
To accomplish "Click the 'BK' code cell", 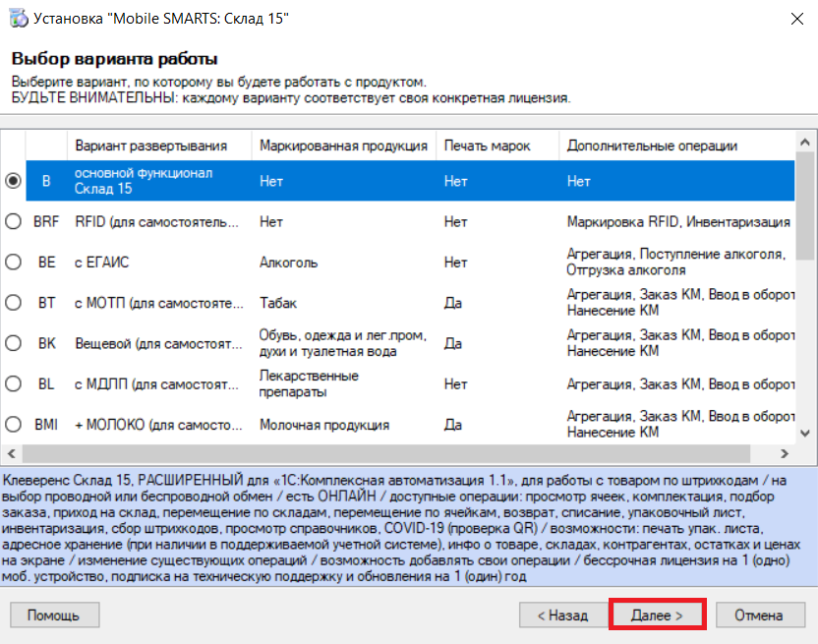I will point(46,343).
